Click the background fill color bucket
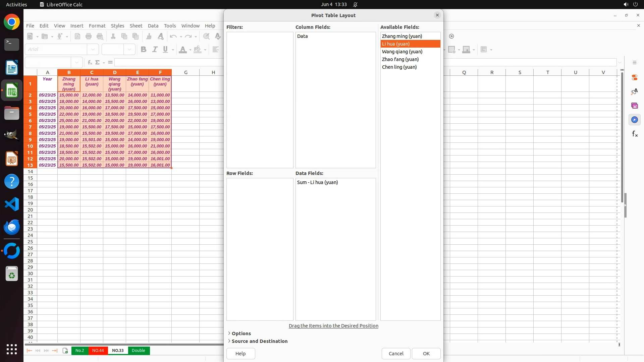644x362 pixels. [198, 50]
